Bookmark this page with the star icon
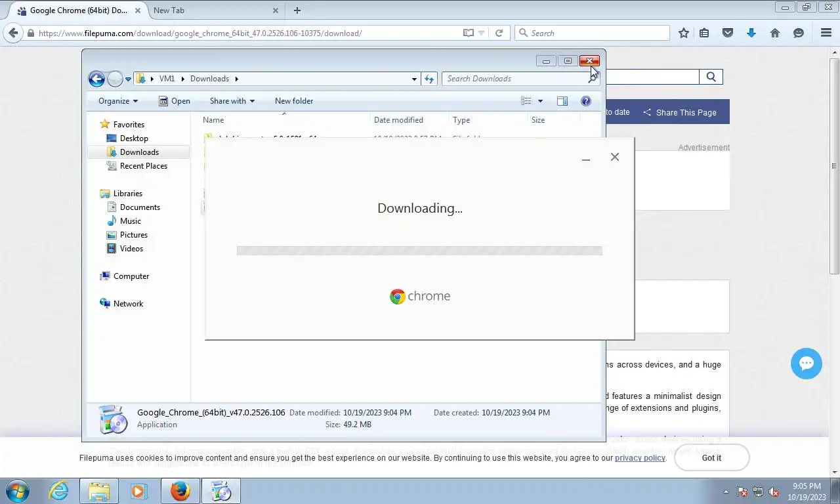840x504 pixels. (684, 33)
